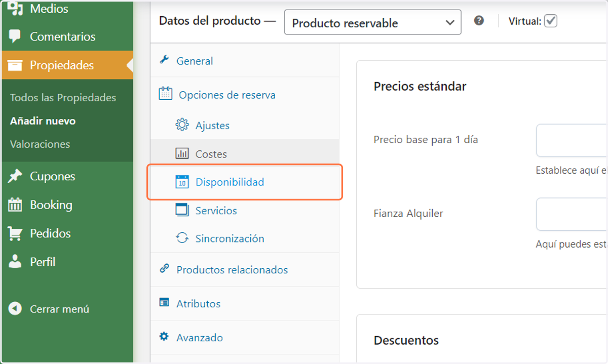Image resolution: width=608 pixels, height=364 pixels.
Task: Open the Opciones de reserva tab
Action: [245, 95]
